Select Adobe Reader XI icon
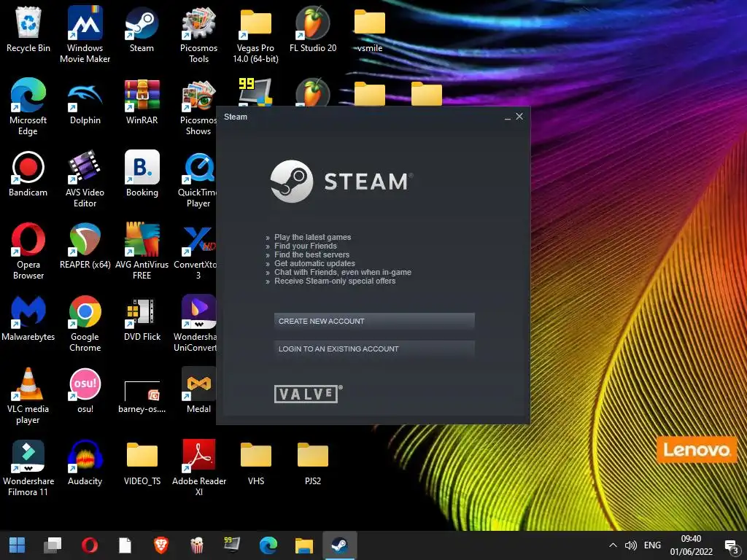 coord(198,468)
